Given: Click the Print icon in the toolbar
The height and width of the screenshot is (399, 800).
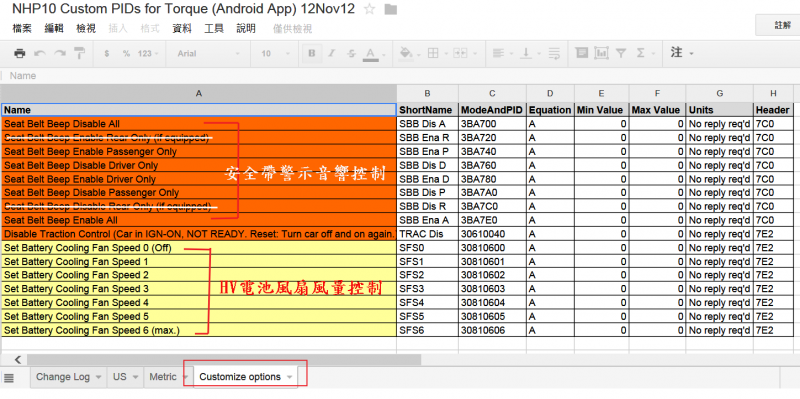Looking at the screenshot, I should point(20,53).
